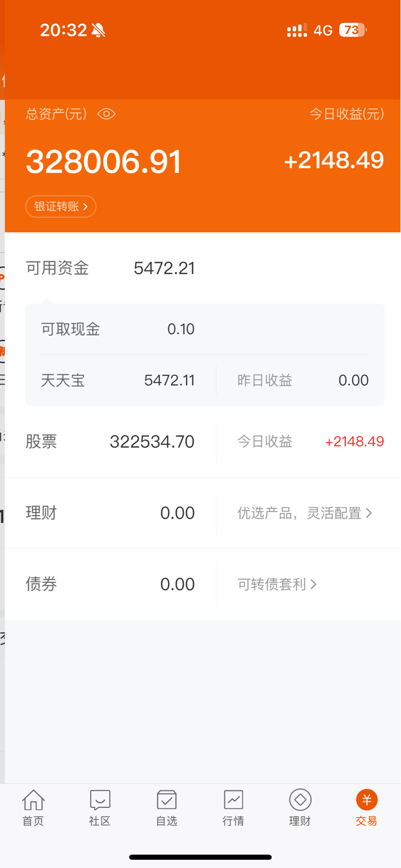Screen dimensions: 401x868
Task: Tap the muted bell icon in status bar
Action: tap(98, 30)
